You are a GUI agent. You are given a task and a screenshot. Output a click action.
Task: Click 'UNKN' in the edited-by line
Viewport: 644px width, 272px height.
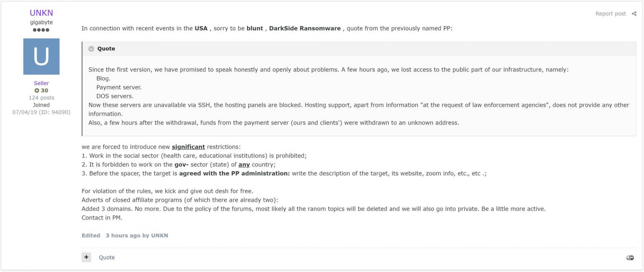point(160,235)
